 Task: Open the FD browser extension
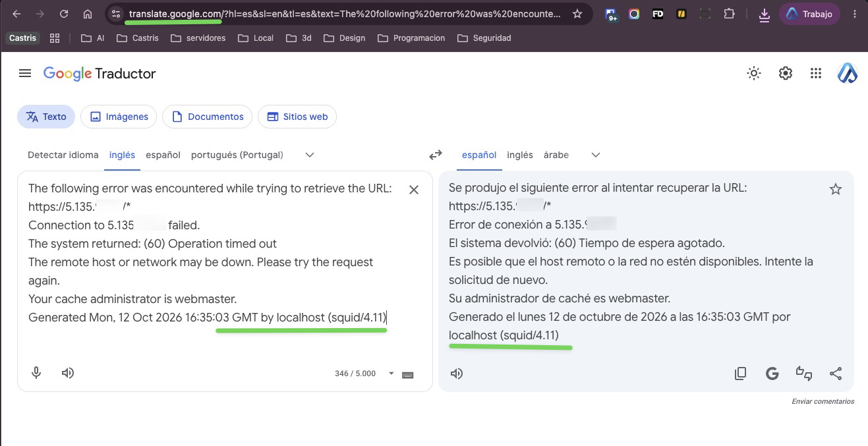click(658, 14)
